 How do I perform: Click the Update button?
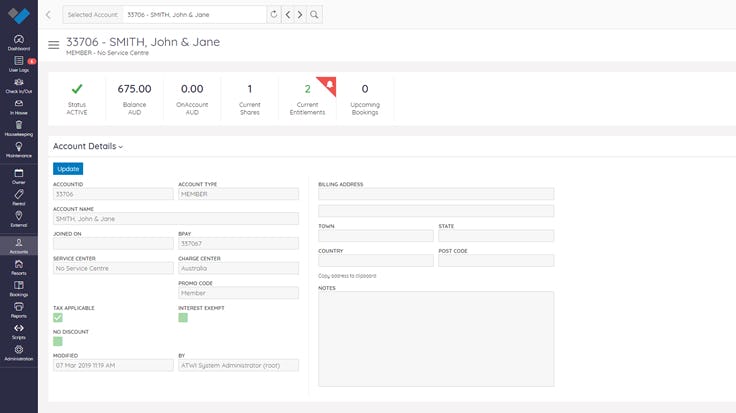tap(68, 169)
